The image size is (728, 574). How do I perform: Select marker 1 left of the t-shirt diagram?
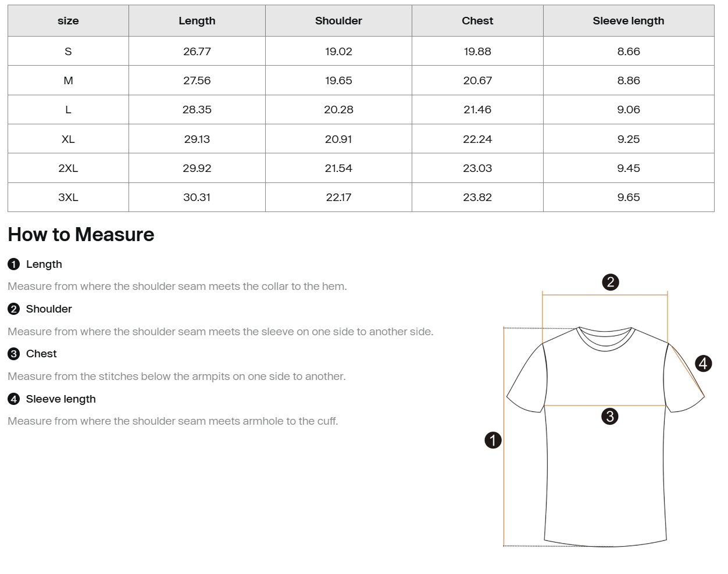tap(493, 440)
